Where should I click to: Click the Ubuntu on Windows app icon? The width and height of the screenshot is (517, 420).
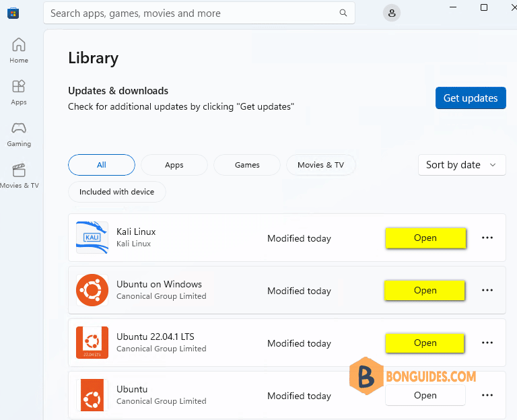click(x=92, y=290)
